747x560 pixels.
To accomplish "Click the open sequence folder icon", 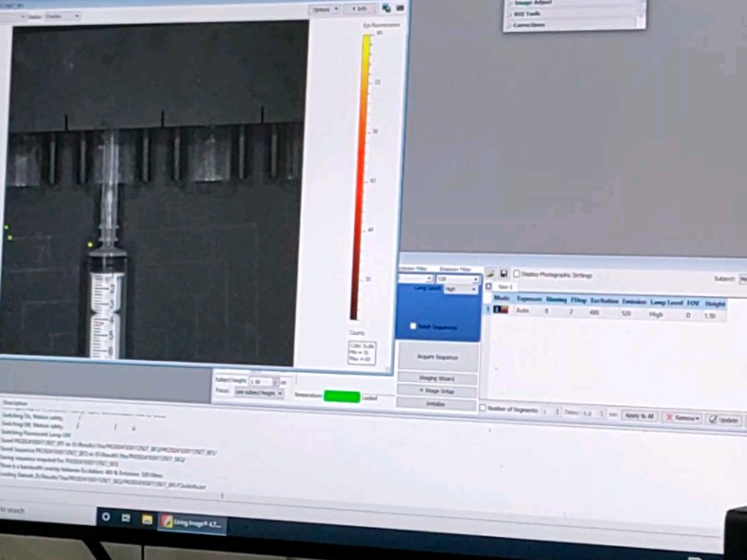I will coord(491,274).
